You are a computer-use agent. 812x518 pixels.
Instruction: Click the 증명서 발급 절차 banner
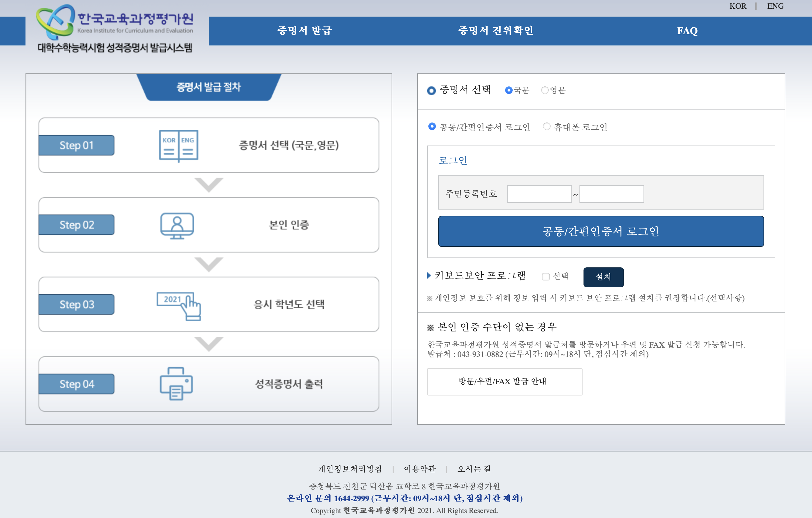[208, 88]
